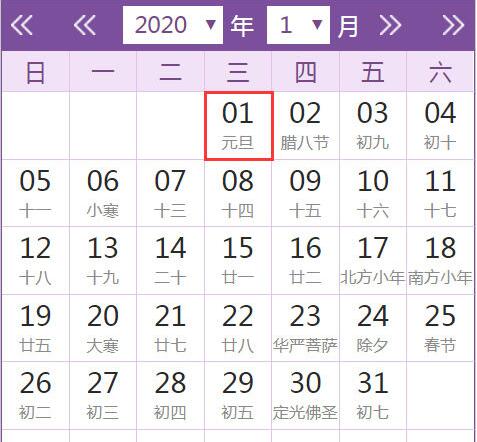The image size is (477, 442).
Task: Select January 11 十七
Action: point(440,194)
